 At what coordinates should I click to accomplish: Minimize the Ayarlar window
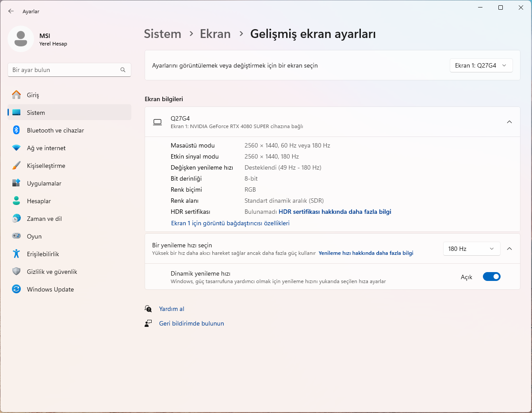(x=480, y=8)
